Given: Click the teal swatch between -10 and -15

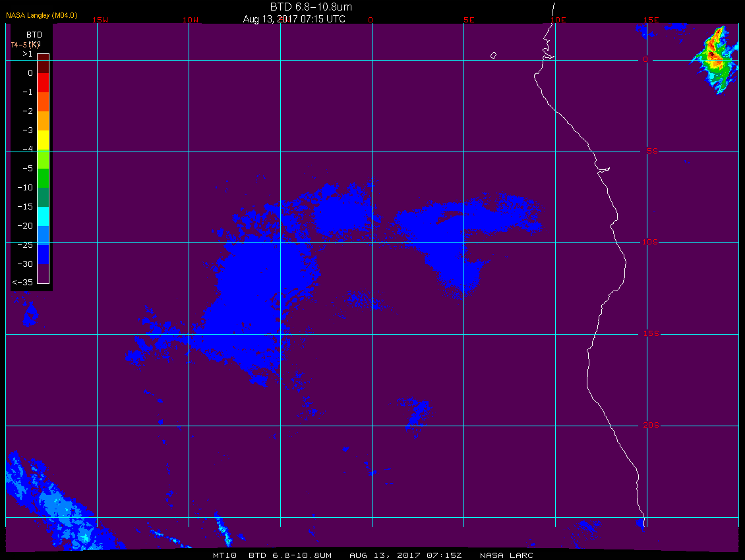Looking at the screenshot, I should (44, 197).
